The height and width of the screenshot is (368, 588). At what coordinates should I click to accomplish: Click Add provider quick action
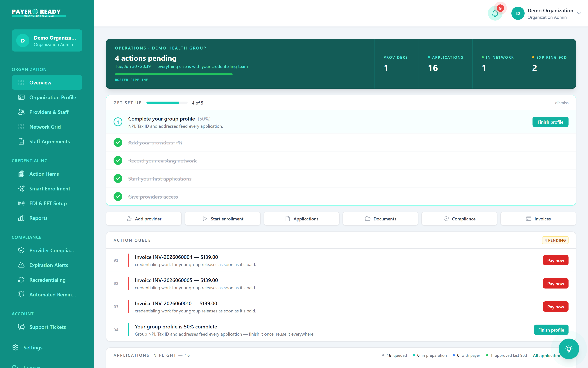pos(144,219)
